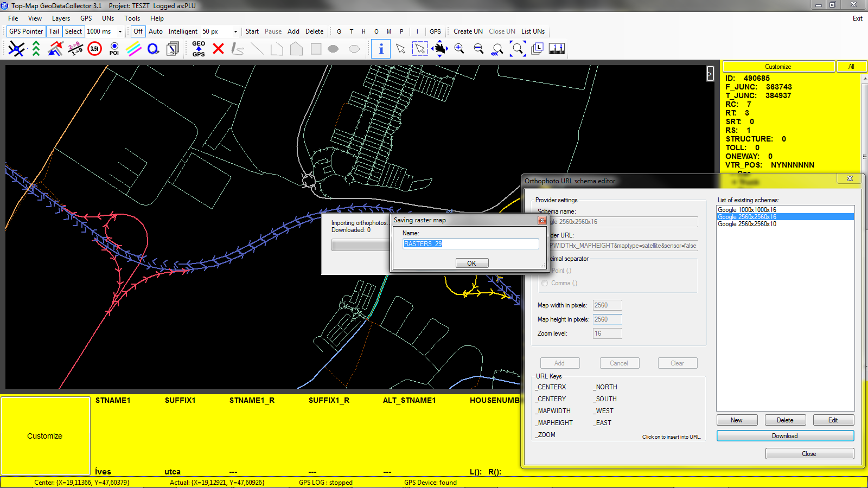Click the Delete schema button
868x488 pixels.
pos(785,420)
